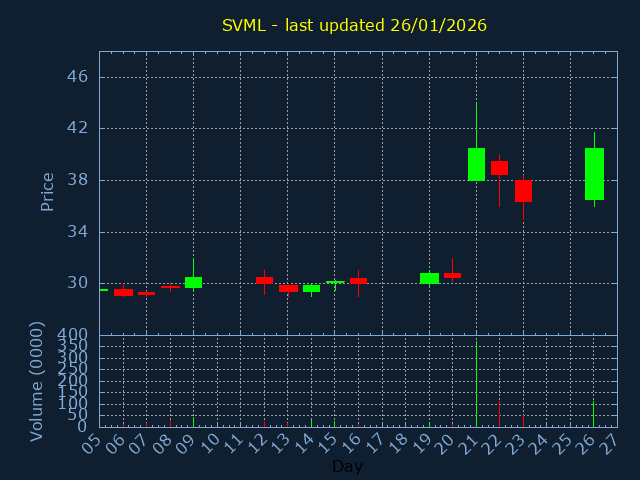640x480 pixels.
Task: Click the red candlestick on day 06
Action: [x=123, y=292]
